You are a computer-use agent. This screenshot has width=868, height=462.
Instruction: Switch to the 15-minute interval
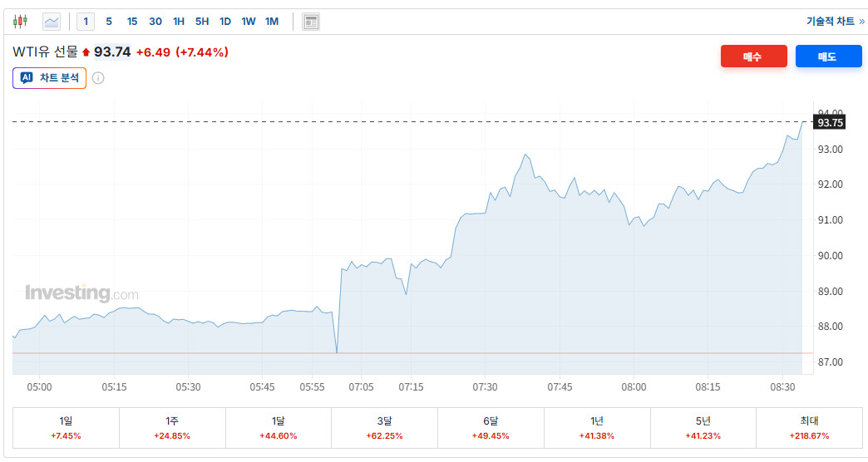tap(132, 21)
